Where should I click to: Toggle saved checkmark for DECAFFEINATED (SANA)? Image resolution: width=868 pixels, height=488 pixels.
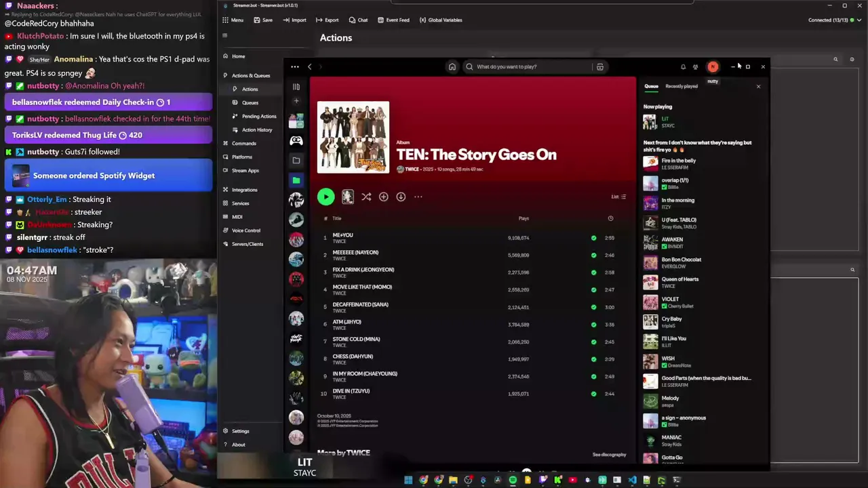coord(593,307)
